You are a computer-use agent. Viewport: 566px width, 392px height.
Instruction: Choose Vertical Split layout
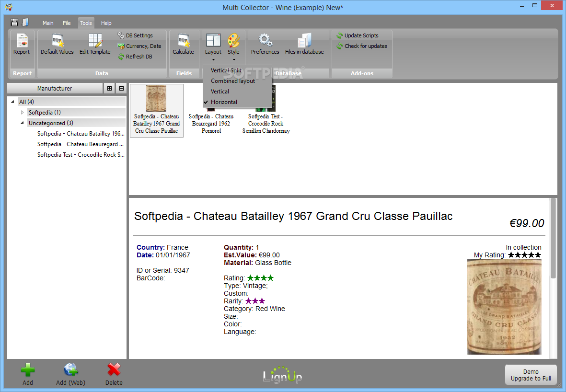point(237,70)
